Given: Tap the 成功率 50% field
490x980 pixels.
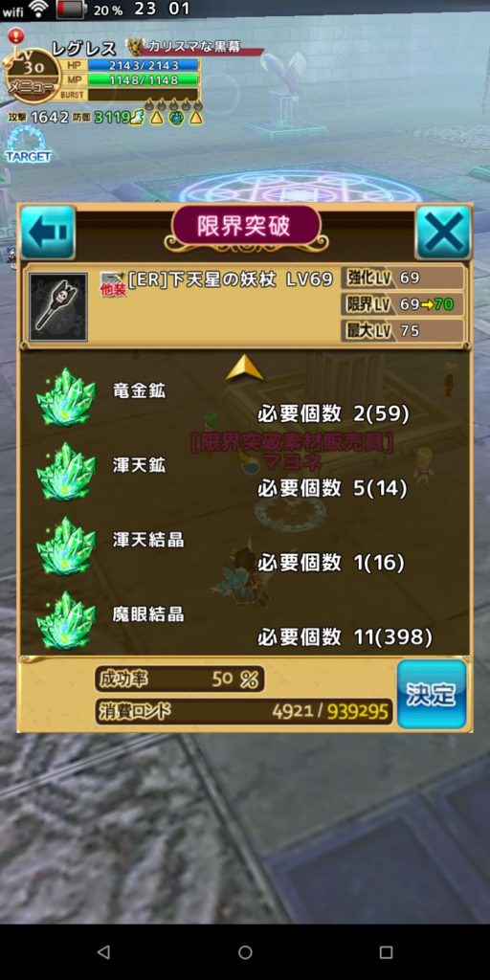Looking at the screenshot, I should coord(180,679).
